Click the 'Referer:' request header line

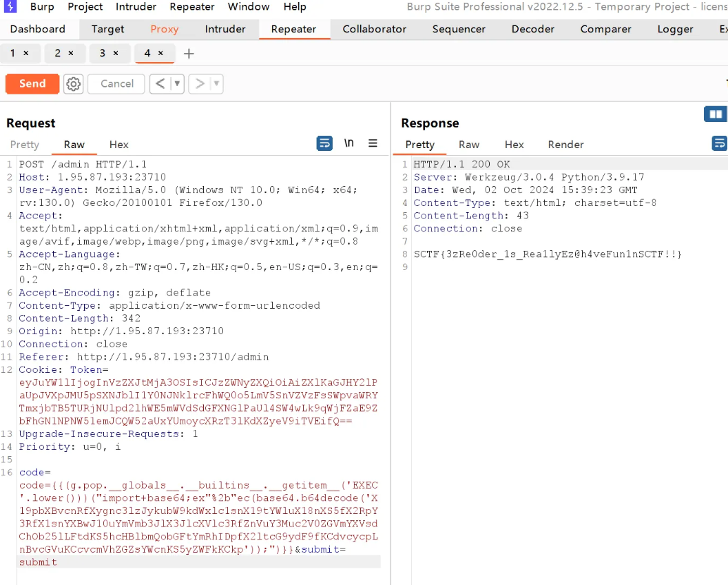click(x=143, y=356)
